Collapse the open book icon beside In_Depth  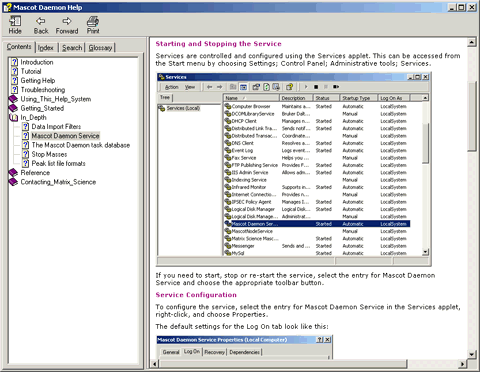pyautogui.click(x=13, y=117)
